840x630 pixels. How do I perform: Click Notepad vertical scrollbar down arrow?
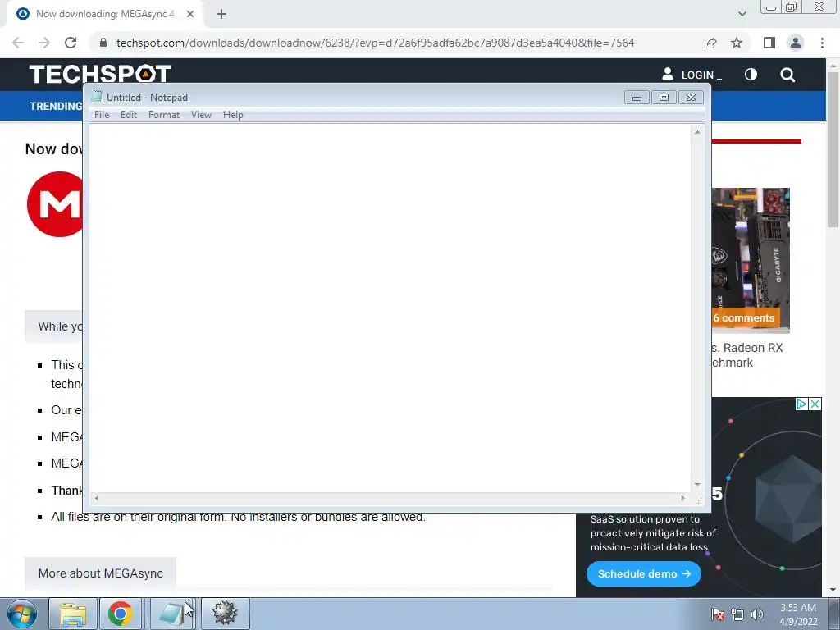pos(697,485)
